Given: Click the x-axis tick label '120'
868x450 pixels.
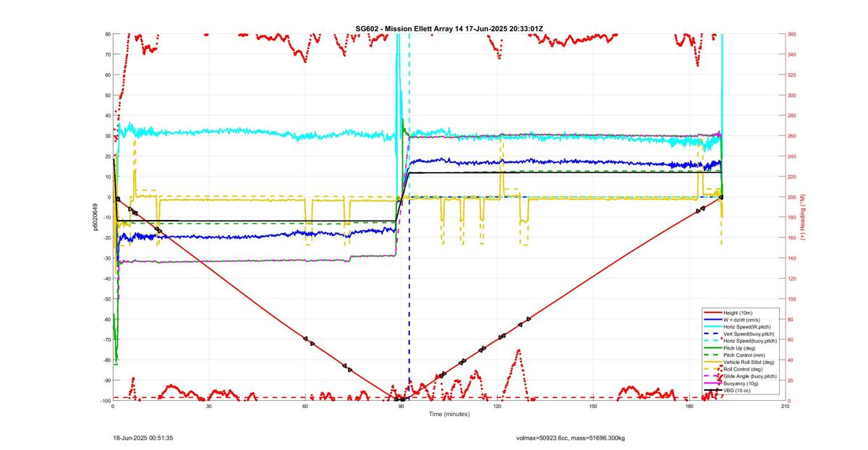Looking at the screenshot, I should coord(497,407).
